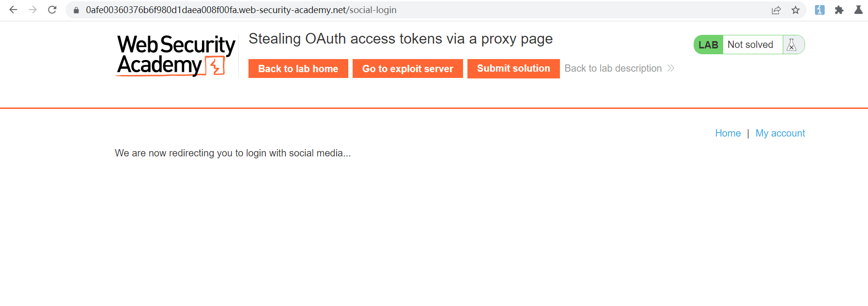Click the flask icon in lab status
The image size is (868, 306).
coord(792,45)
